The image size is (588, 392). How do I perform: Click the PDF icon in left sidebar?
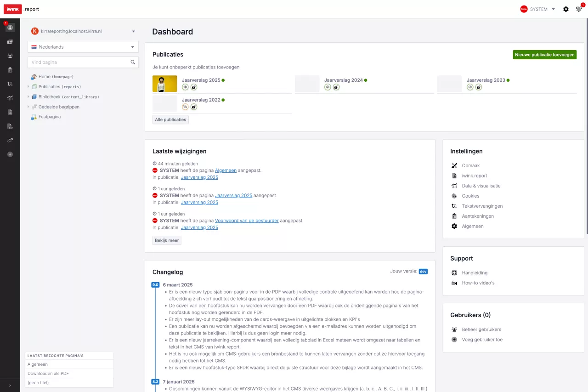(10, 126)
